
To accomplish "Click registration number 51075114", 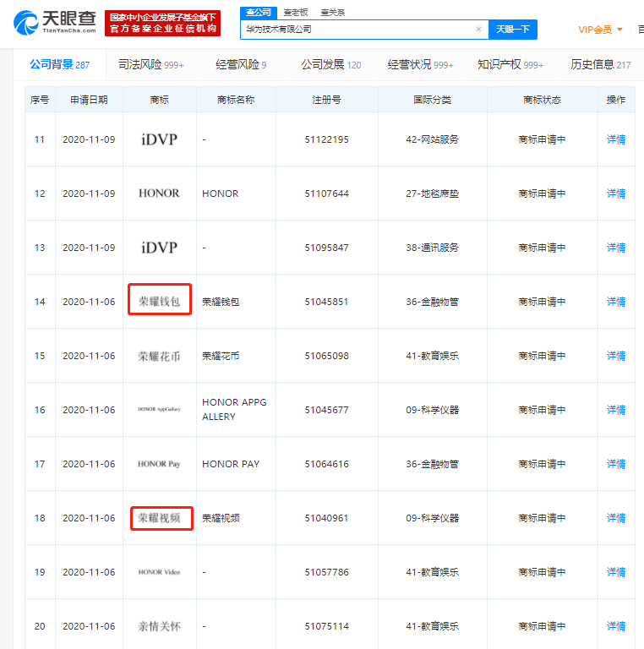I will point(326,626).
